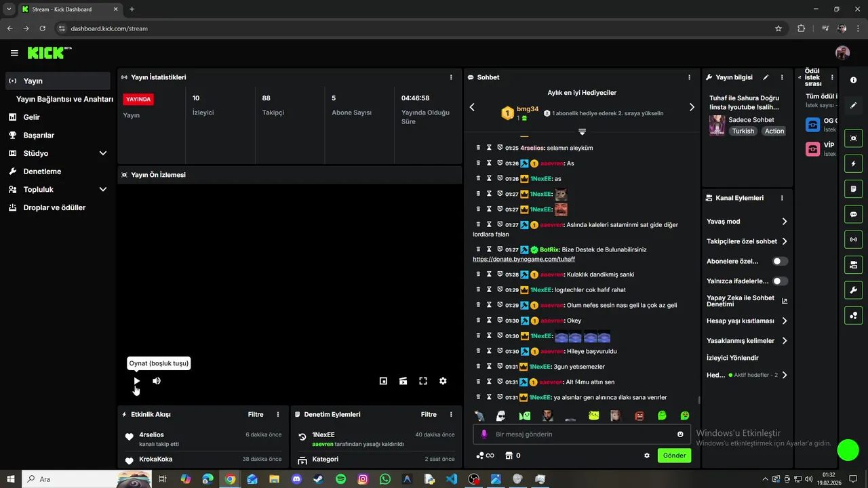The width and height of the screenshot is (868, 488).
Task: Open external AI chat moderation link icon
Action: [785, 301]
